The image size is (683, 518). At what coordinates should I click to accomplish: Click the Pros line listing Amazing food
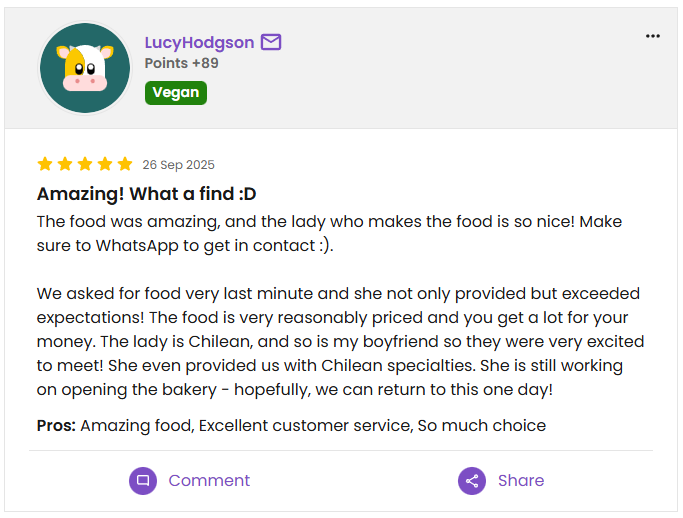tap(291, 426)
